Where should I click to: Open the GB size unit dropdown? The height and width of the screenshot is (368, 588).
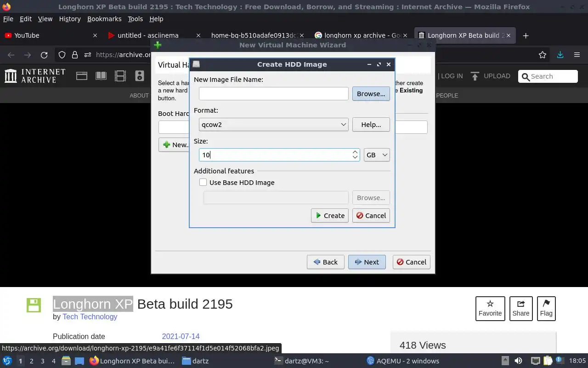pos(377,155)
